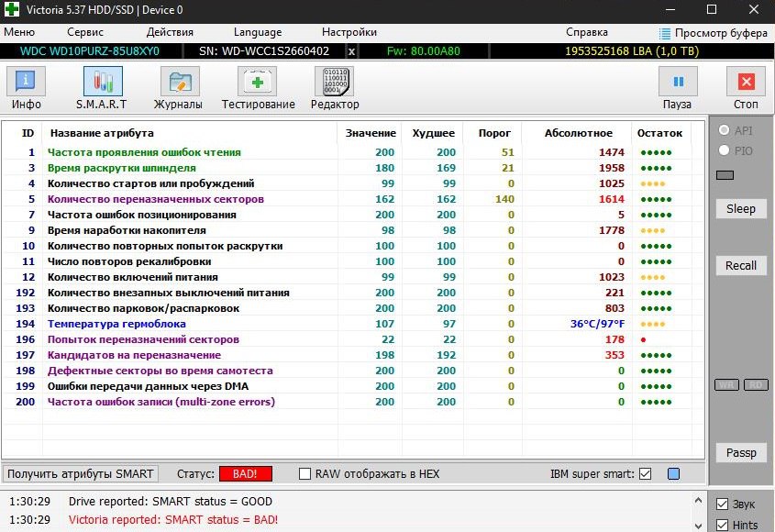
Task: Select row Время наработки накопителя
Action: pos(353,230)
